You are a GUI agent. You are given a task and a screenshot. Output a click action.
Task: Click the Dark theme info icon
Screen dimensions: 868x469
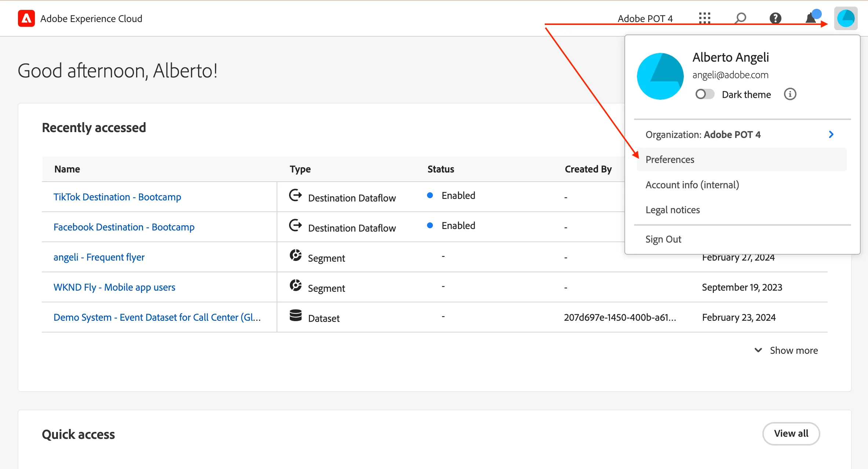pyautogui.click(x=790, y=94)
